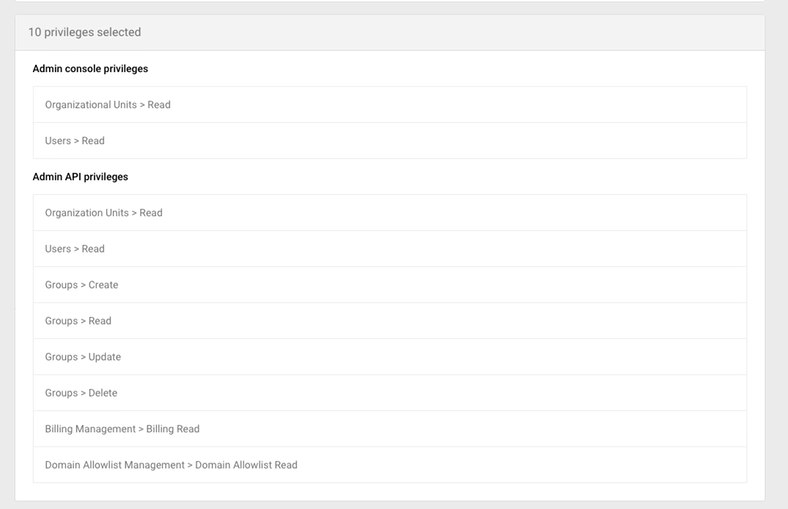Select Billing Management > Billing Read privilege
Image resolution: width=788 pixels, height=509 pixels.
tap(122, 429)
